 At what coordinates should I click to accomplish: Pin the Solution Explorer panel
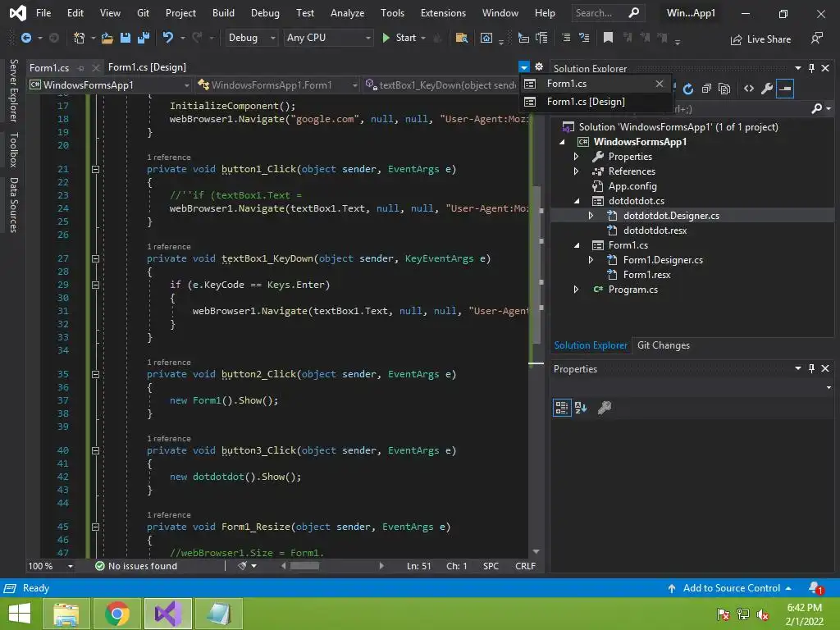point(811,68)
